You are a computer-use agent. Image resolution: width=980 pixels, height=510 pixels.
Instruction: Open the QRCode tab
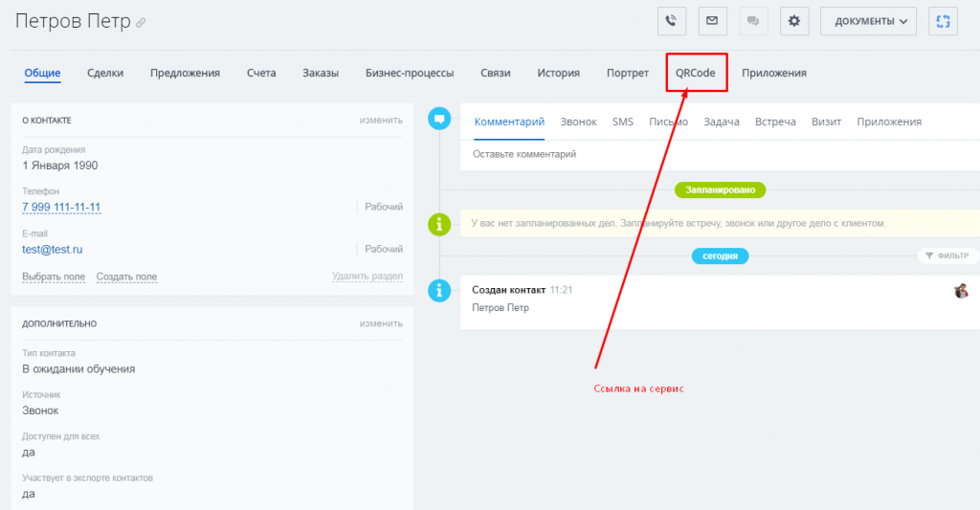(695, 73)
